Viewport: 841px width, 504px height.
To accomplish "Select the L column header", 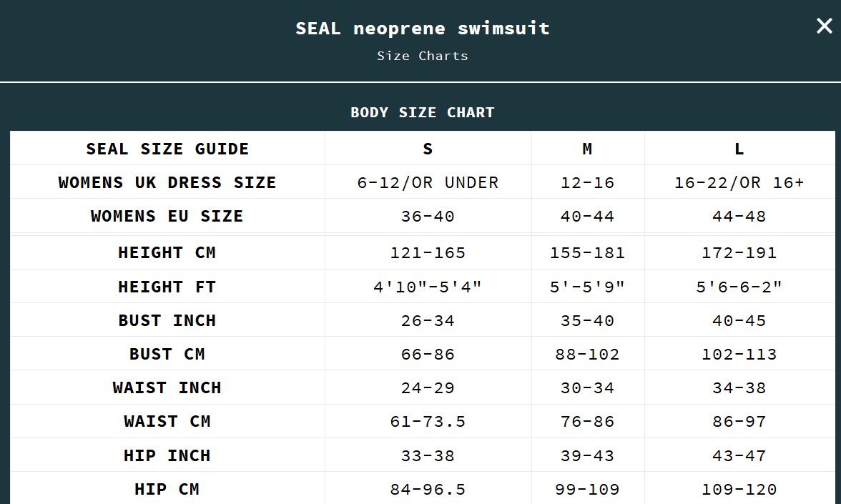I will pyautogui.click(x=739, y=149).
